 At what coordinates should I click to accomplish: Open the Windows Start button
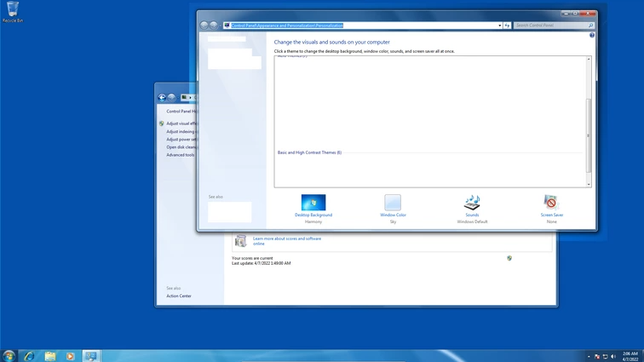tap(9, 356)
